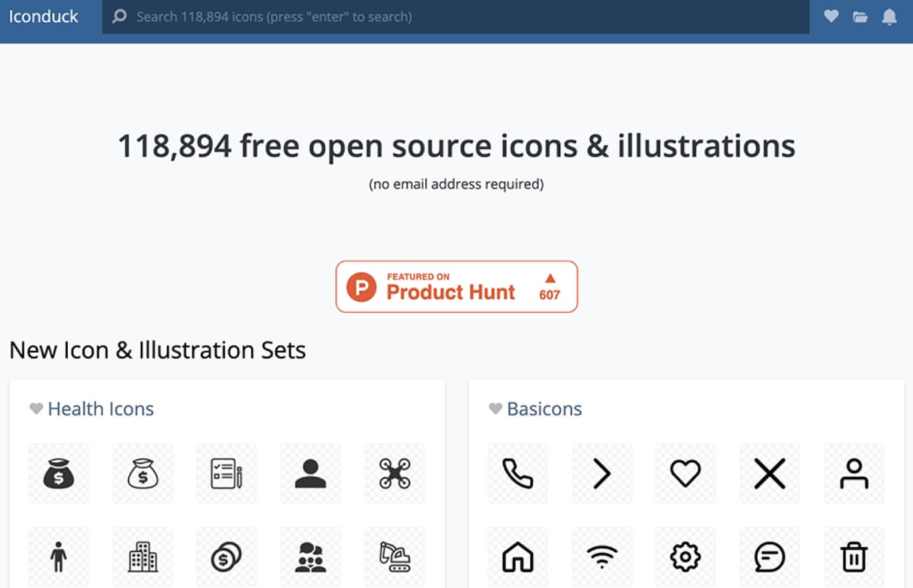Select the drone icon
The width and height of the screenshot is (913, 588).
coord(395,473)
